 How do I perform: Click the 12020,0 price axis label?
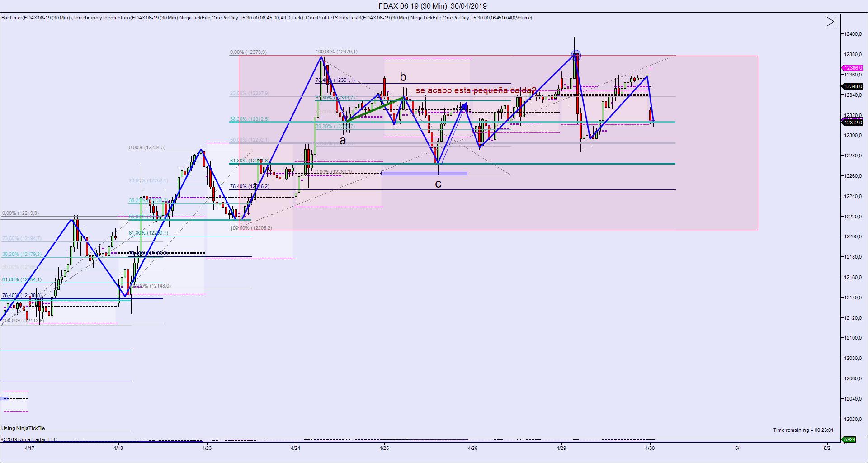pos(853,419)
